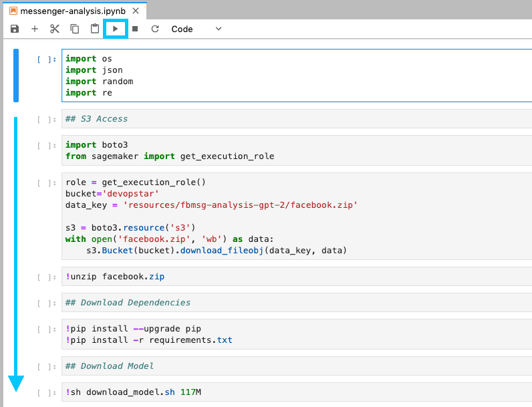Run the selected cell
Viewport: 532px width, 407px height.
pyautogui.click(x=115, y=29)
